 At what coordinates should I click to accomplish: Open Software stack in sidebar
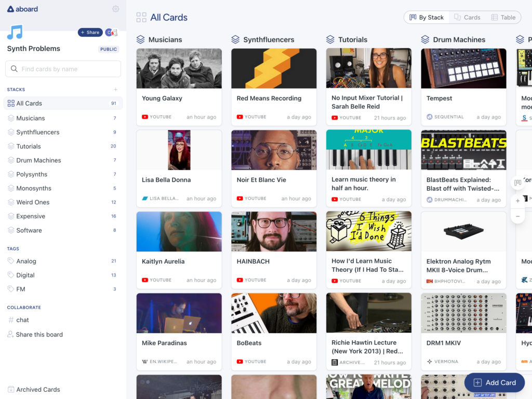63,230
